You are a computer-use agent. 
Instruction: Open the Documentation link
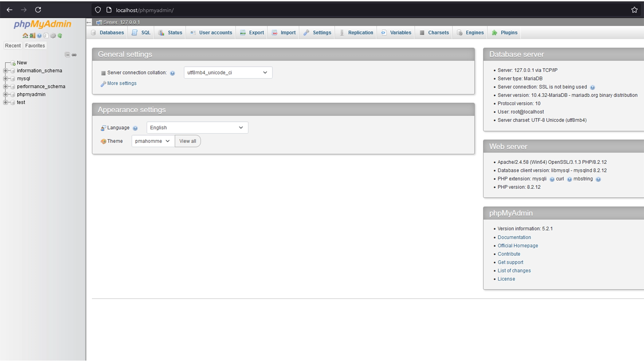click(x=514, y=237)
